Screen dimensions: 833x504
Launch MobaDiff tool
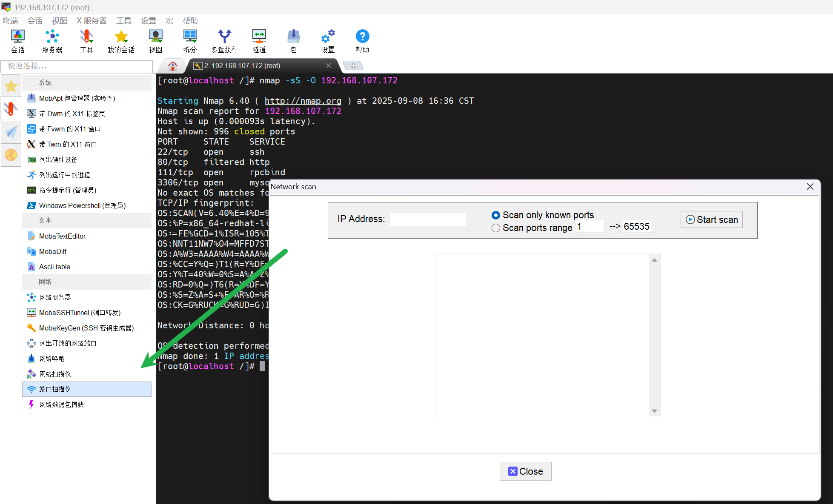click(x=87, y=251)
